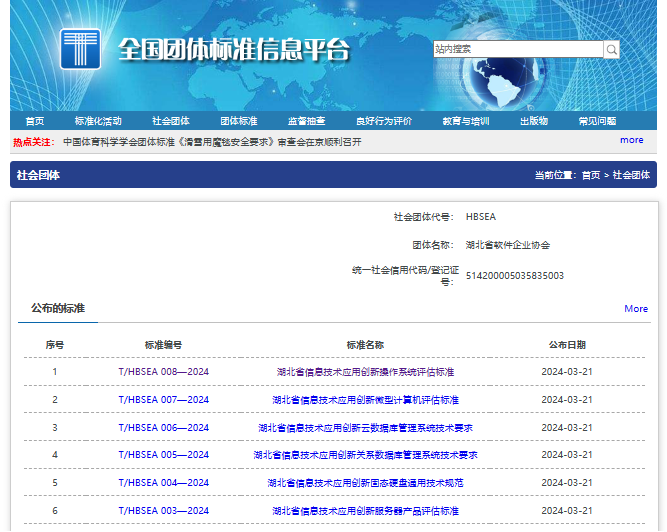Click 2024-03-21 date in row 1
This screenshot has width=667, height=532.
pos(567,372)
